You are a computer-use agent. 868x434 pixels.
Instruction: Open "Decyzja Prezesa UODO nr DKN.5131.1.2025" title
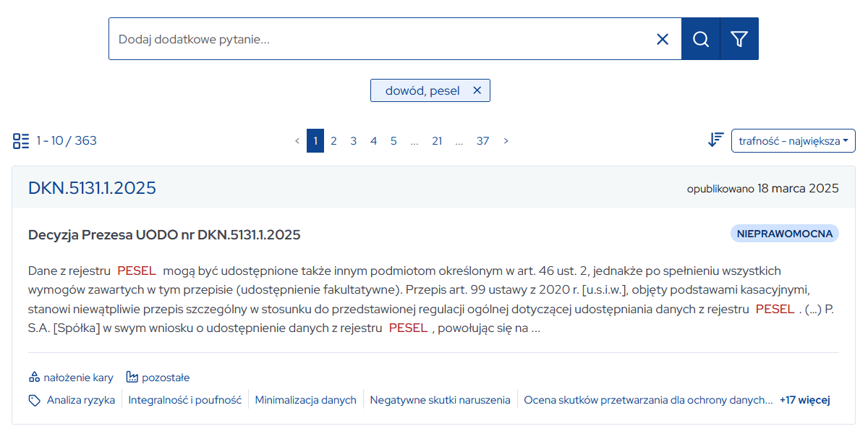(x=164, y=235)
